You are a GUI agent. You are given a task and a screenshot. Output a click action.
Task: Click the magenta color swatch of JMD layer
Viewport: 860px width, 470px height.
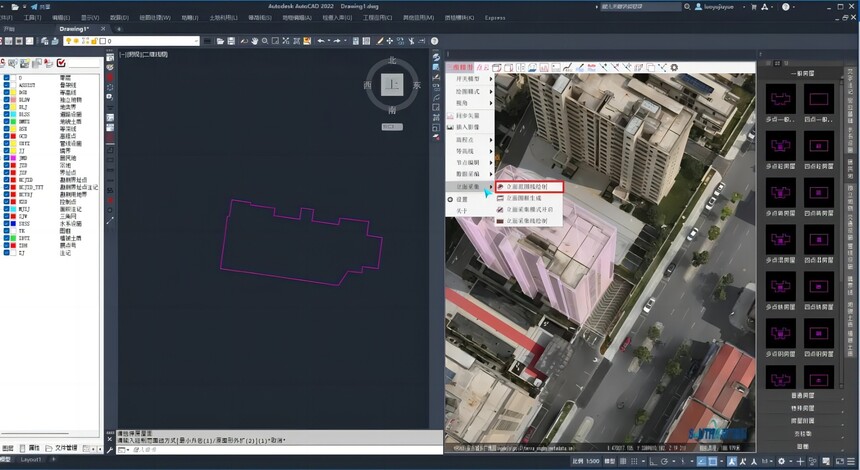13,158
